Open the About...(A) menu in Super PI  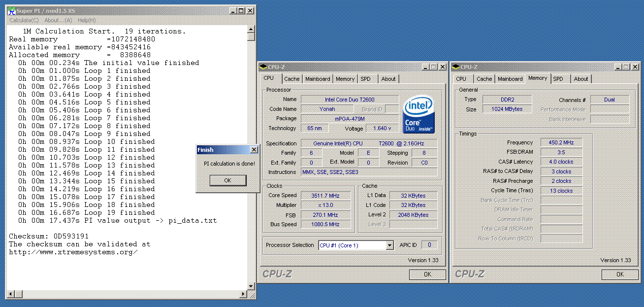click(58, 20)
